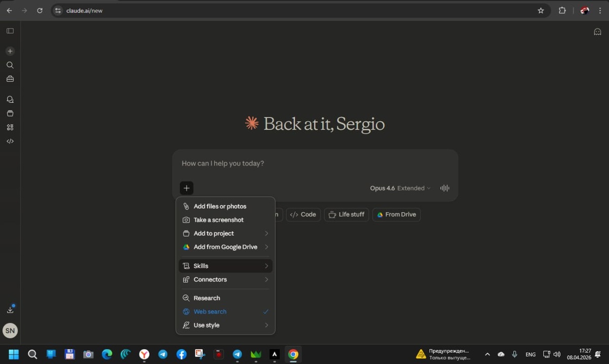609x364 pixels.
Task: Open Yandex browser from taskbar
Action: [x=144, y=354]
